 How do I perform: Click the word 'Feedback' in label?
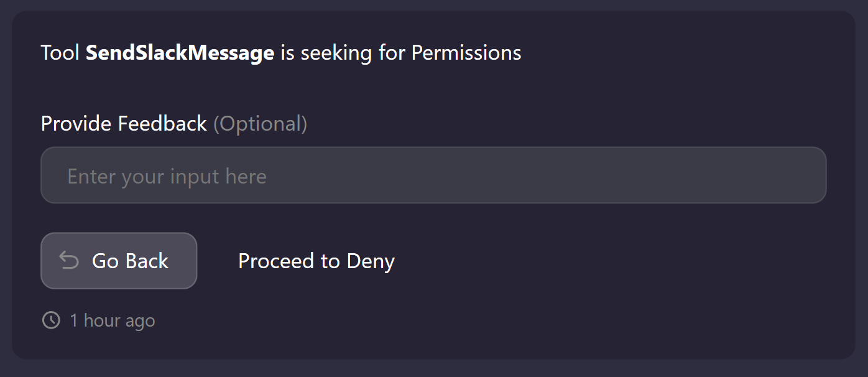tap(162, 124)
